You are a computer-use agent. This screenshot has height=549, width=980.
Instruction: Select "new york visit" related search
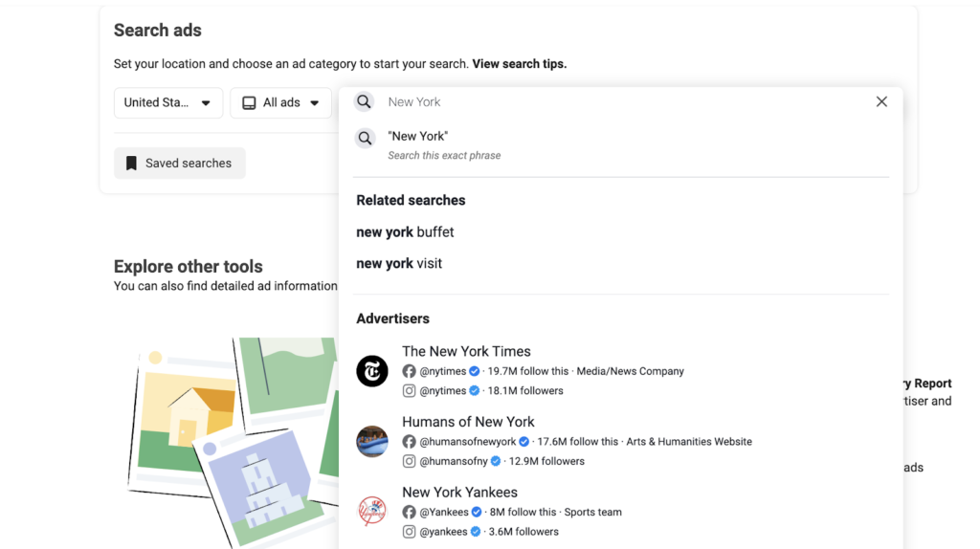(399, 263)
